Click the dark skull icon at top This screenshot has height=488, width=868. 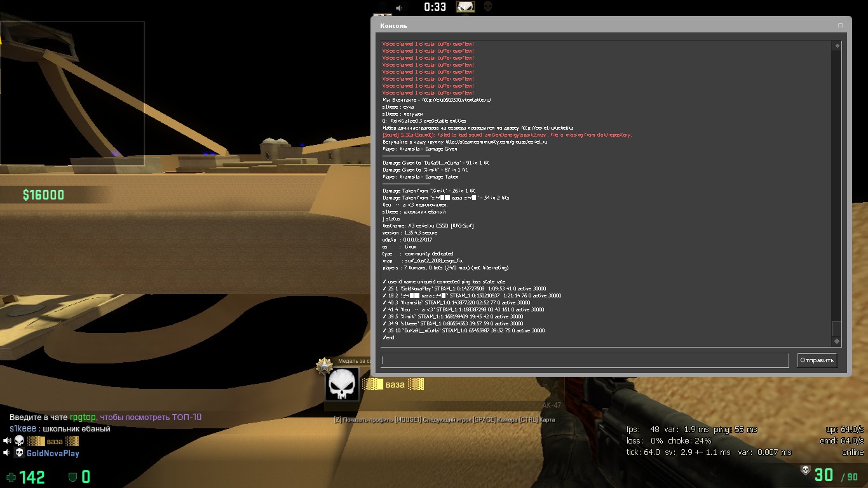click(x=487, y=7)
